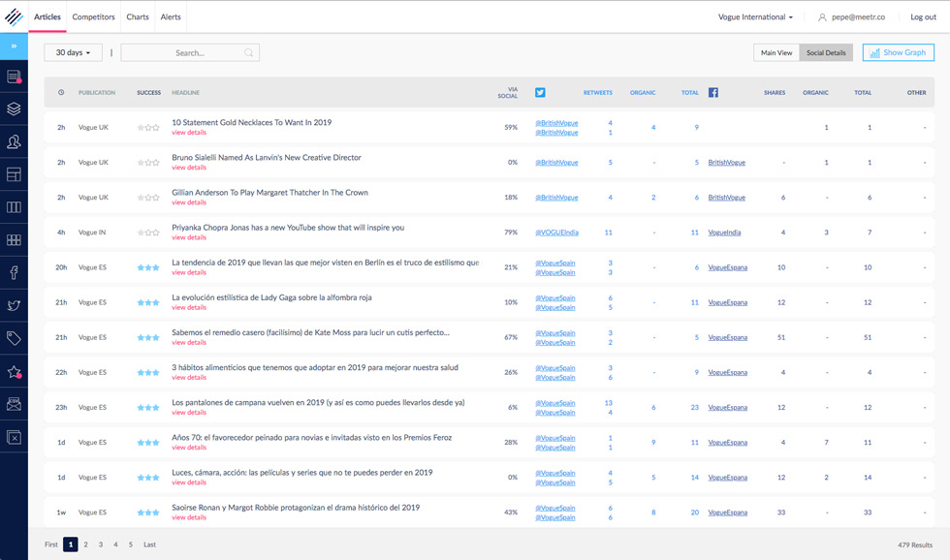Rate the Priyanka Chopra article's success stars
The height and width of the screenshot is (560, 950).
[x=148, y=233]
